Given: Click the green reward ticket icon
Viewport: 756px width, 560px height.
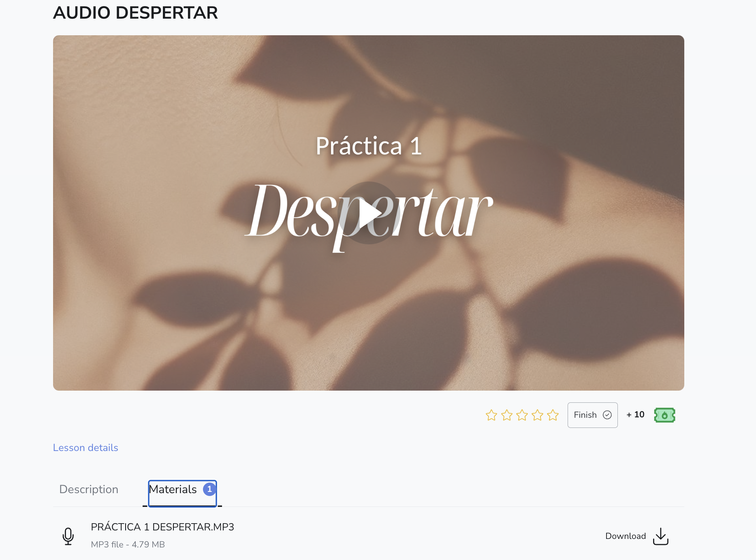Looking at the screenshot, I should (x=664, y=415).
